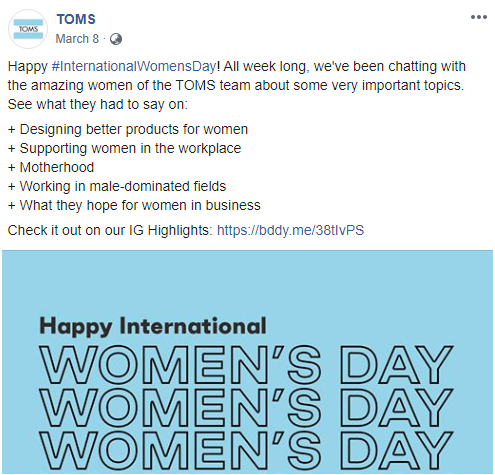Viewport: 495px width, 475px height.
Task: Click the 'Happy International' heading in image
Action: pyautogui.click(x=153, y=326)
